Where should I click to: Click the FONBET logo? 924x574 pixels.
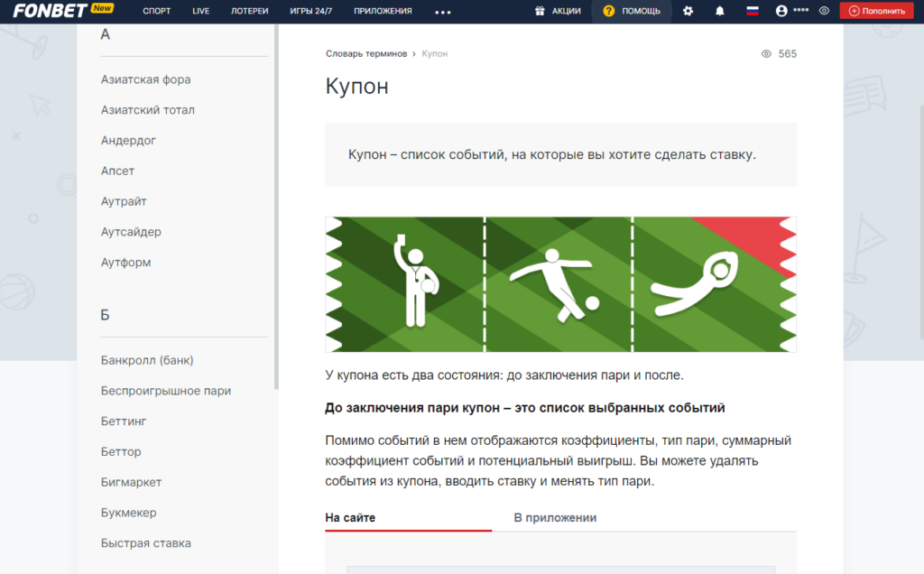(x=51, y=11)
